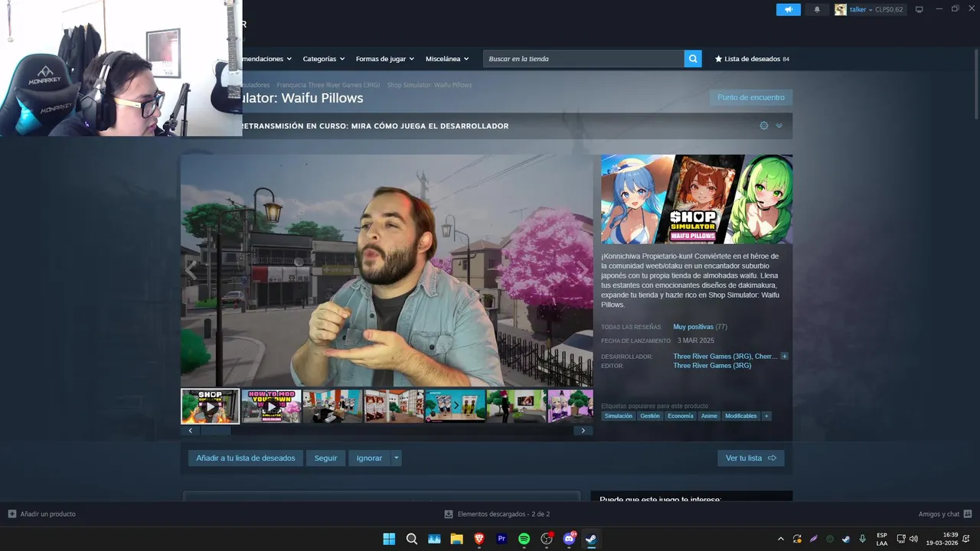Collapse the developer broadcast chevron

click(779, 126)
